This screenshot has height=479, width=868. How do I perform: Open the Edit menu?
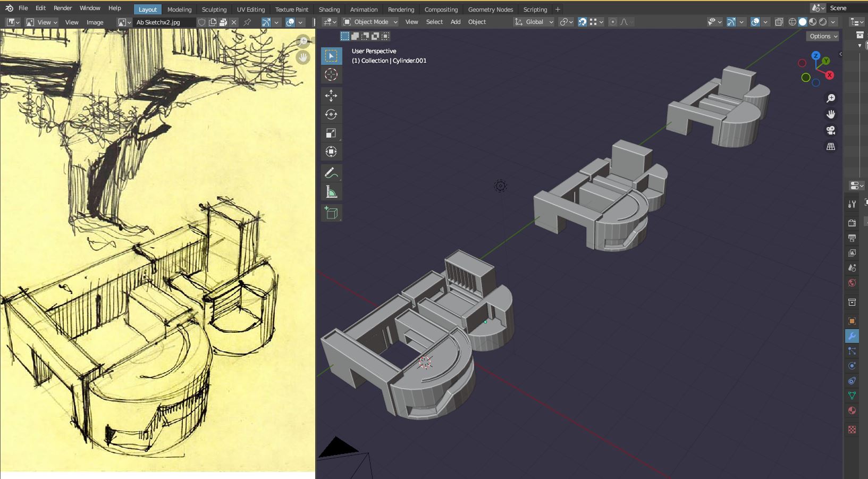coord(41,8)
